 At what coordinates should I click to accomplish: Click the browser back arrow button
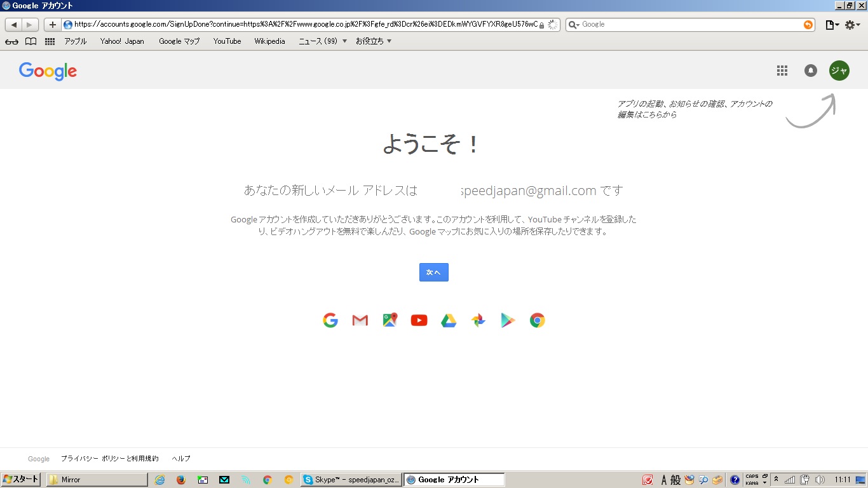(13, 25)
